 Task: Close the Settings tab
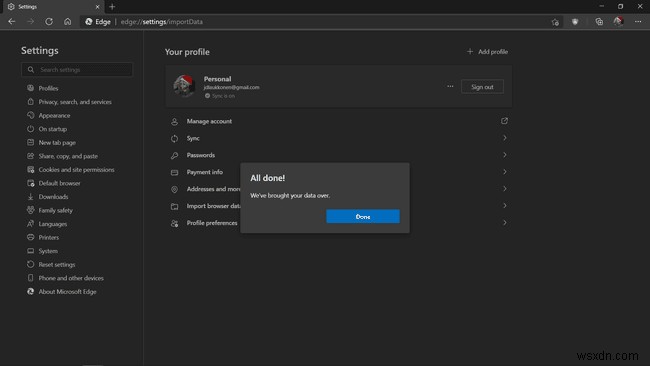(x=97, y=7)
